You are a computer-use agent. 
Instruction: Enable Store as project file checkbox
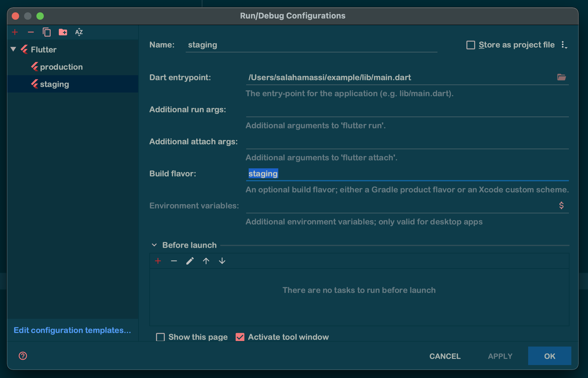pyautogui.click(x=471, y=45)
